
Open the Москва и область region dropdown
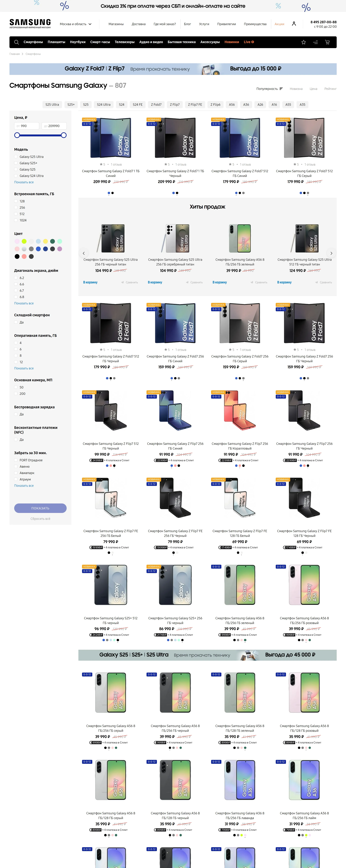tap(75, 24)
